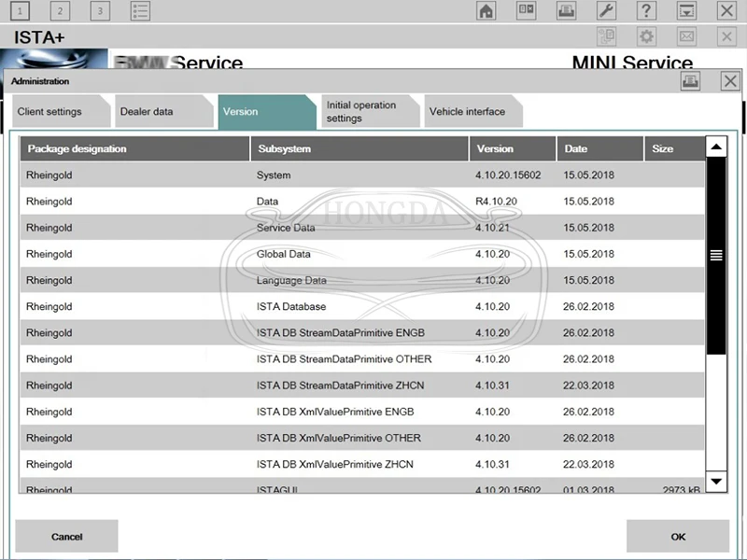Click the scroll down arrow of version table
The image size is (747, 560).
click(716, 482)
